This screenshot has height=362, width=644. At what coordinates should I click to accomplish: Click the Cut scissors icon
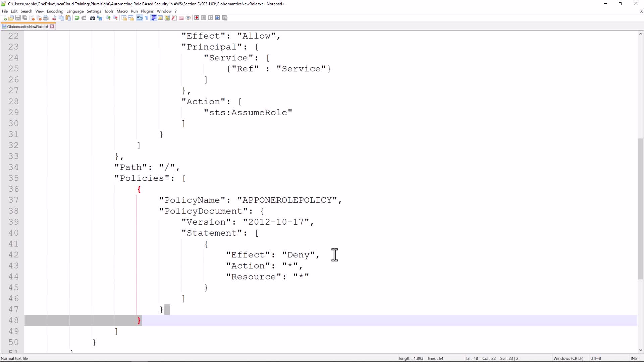point(54,18)
